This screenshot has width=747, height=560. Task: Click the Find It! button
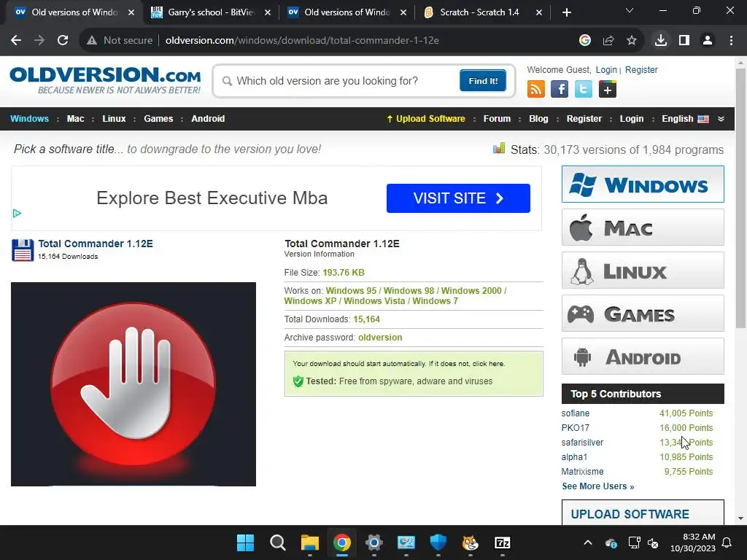point(483,80)
